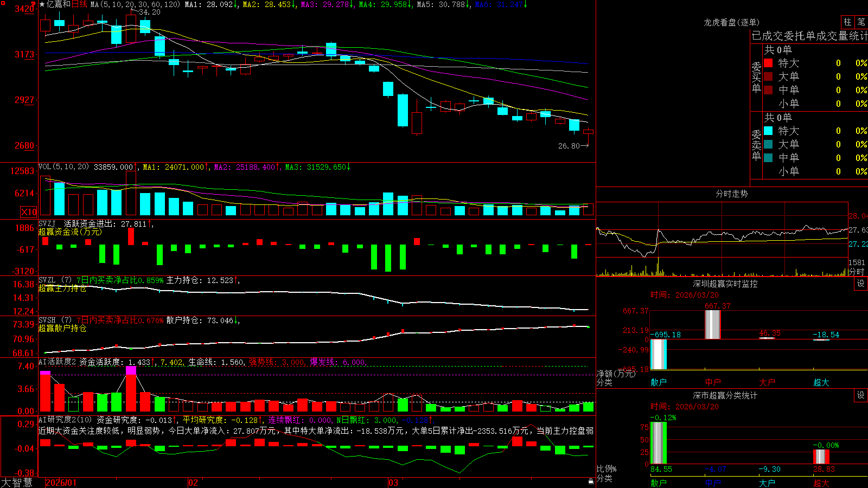
Task: Click the 散户 bar showing -695.18
Action: [x=659, y=354]
